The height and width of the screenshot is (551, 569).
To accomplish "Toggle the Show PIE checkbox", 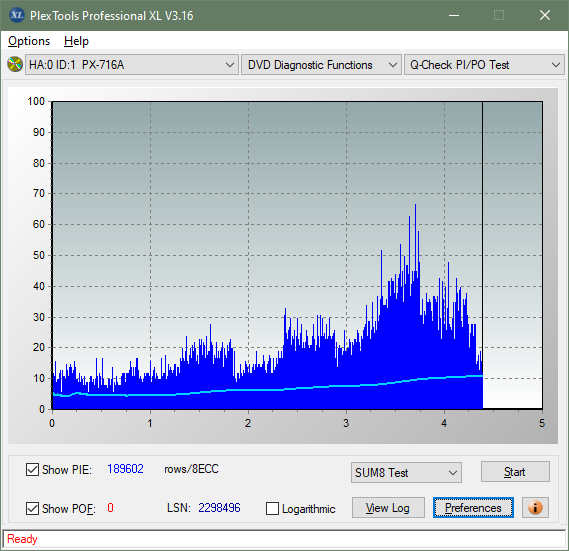I will click(32, 469).
